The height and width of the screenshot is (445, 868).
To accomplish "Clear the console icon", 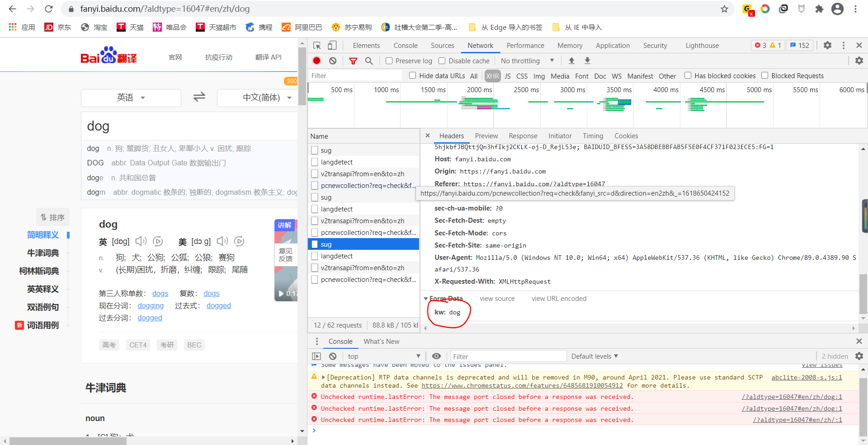I will coord(333,356).
